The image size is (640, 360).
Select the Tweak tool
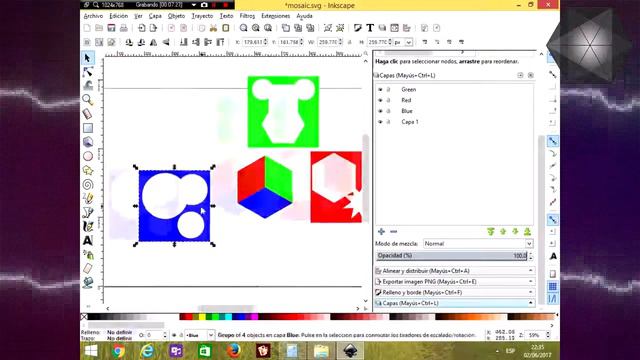click(x=87, y=86)
